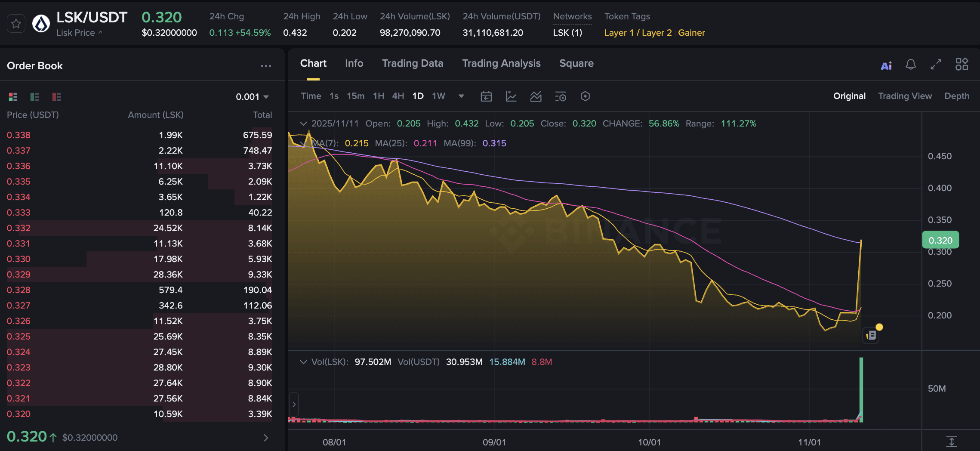Open the calendar date jump icon
The width and height of the screenshot is (980, 451).
486,96
